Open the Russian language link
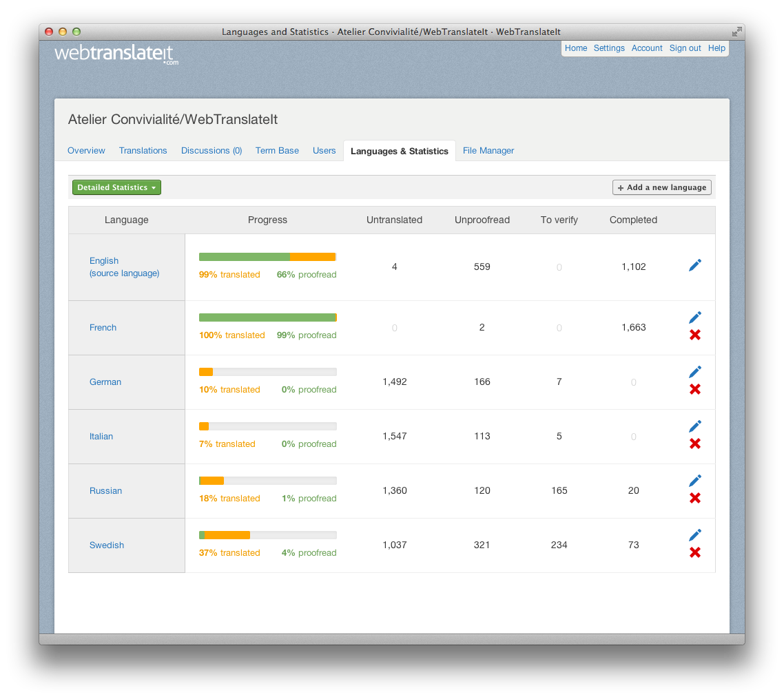The image size is (784, 699). pyautogui.click(x=105, y=490)
